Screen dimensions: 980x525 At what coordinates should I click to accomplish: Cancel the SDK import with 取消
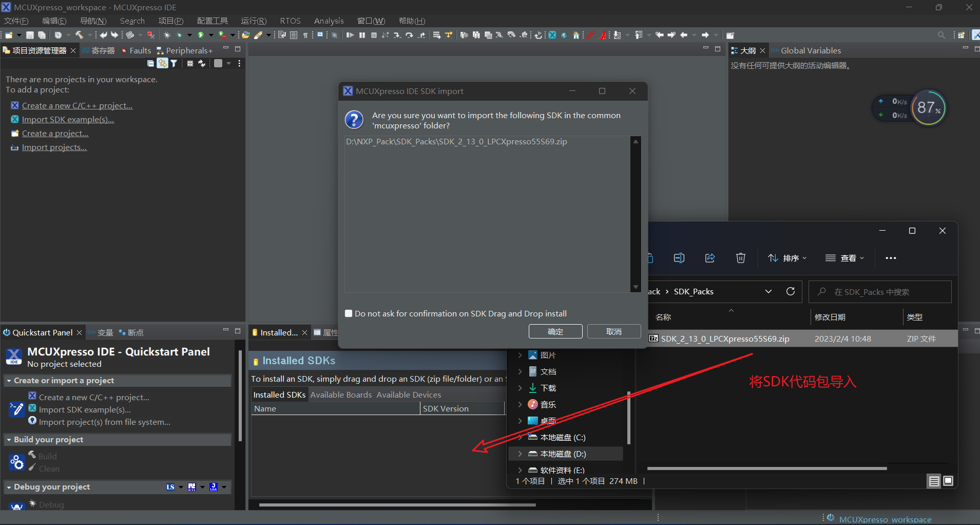point(614,331)
